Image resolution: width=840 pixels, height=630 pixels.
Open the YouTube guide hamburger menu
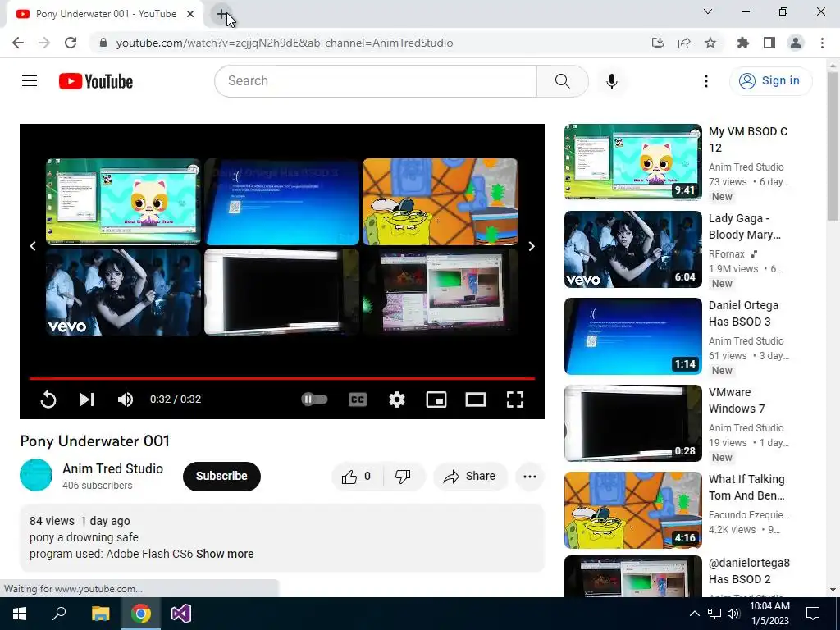pyautogui.click(x=30, y=81)
